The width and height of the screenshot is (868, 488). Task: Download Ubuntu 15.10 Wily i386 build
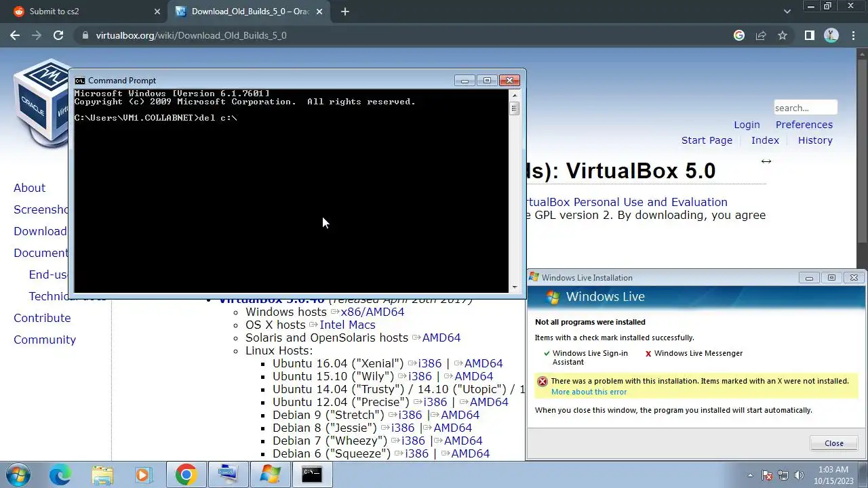point(420,376)
